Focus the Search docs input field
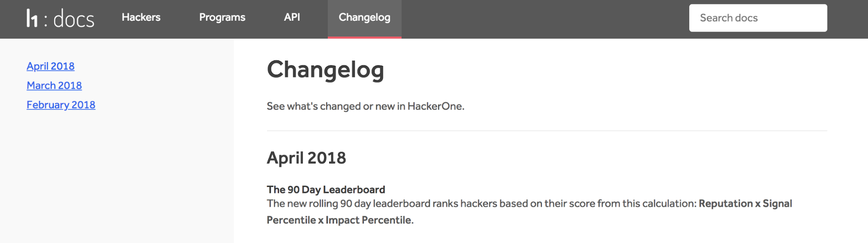This screenshot has width=868, height=243. 758,18
